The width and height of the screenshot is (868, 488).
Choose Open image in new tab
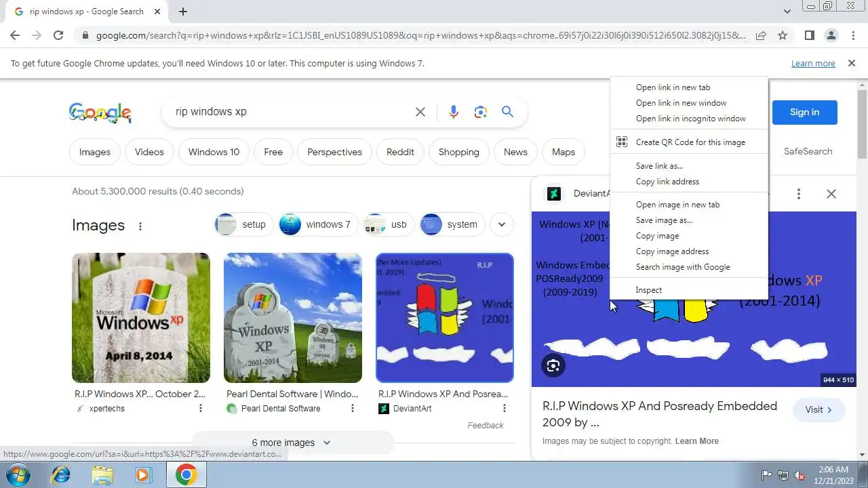(x=689, y=205)
